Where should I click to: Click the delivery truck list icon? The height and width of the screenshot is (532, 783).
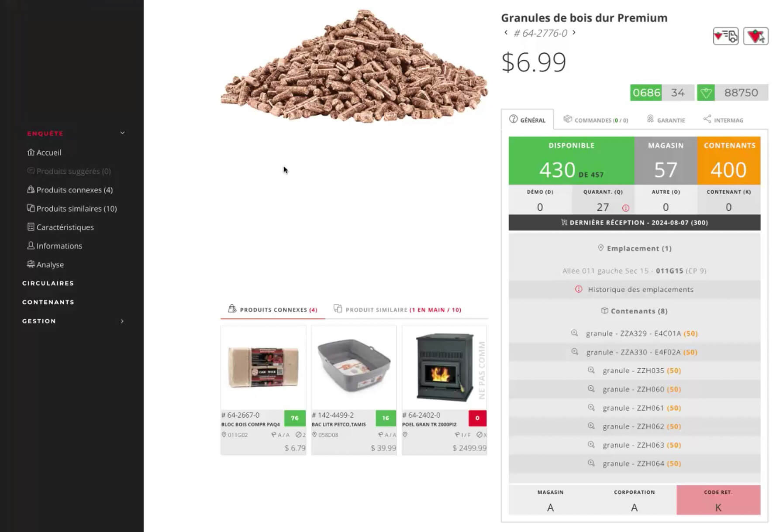[x=725, y=36]
